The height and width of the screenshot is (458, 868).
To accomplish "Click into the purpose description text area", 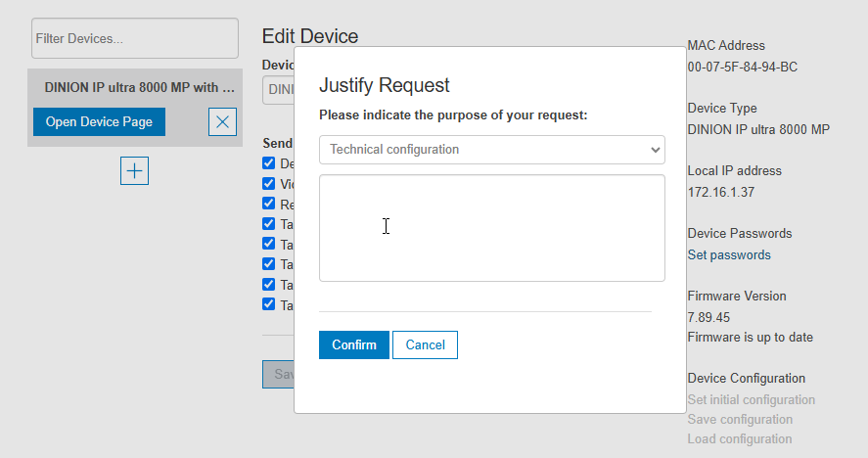I will click(491, 228).
